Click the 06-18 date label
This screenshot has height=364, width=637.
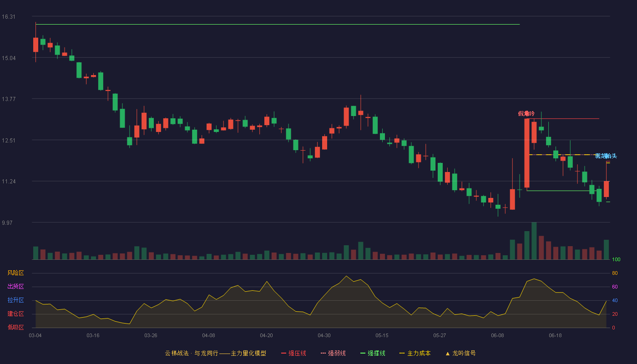(555, 335)
